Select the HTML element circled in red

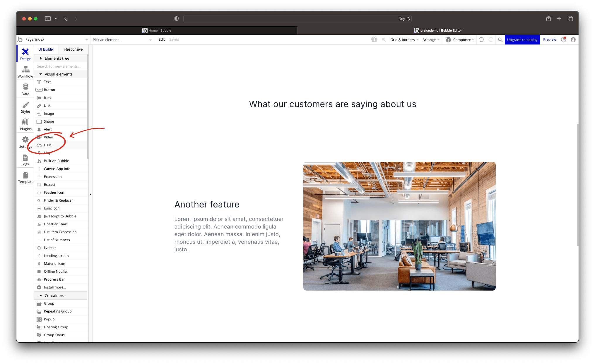pyautogui.click(x=48, y=145)
